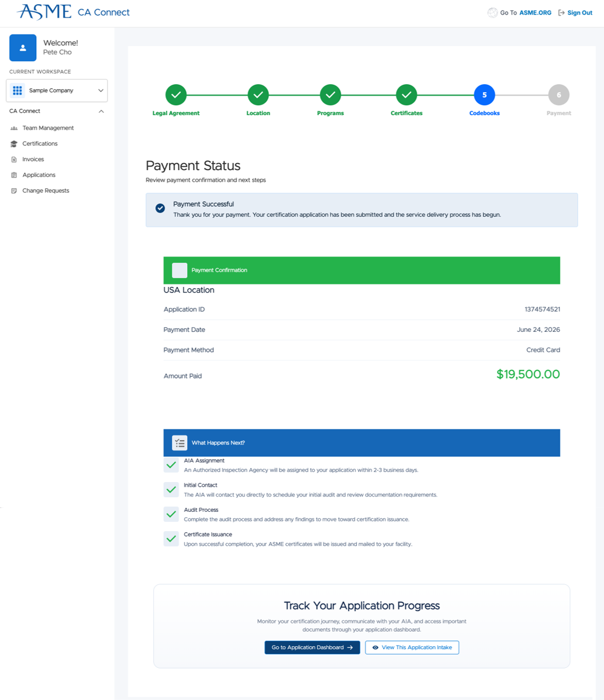The width and height of the screenshot is (604, 700).
Task: Click the user avatar icon
Action: click(x=23, y=48)
